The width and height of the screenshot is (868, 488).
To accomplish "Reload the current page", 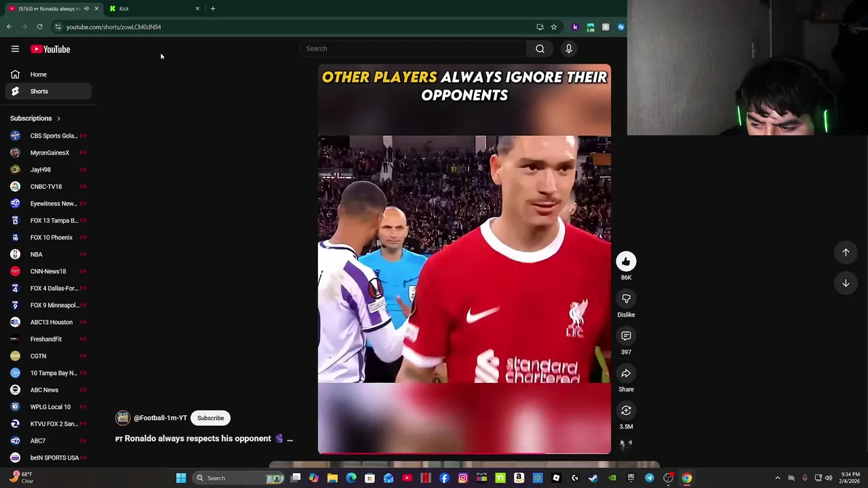I will [39, 27].
